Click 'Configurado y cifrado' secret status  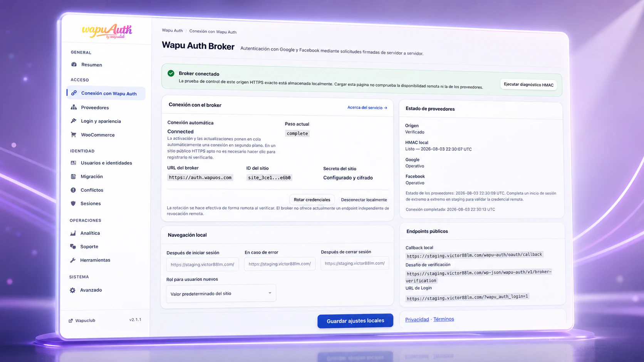[x=348, y=178]
